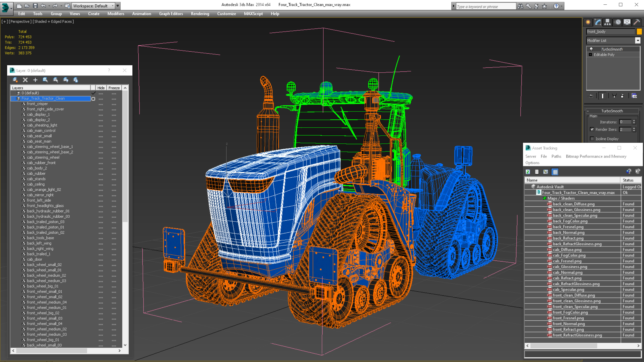Open the Modifier List dropdown

(638, 40)
